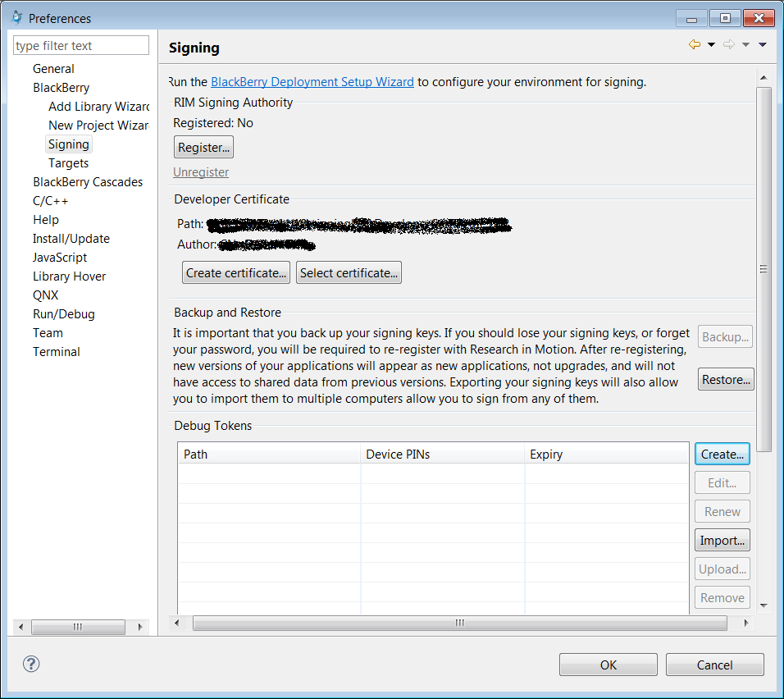Select Targets under BlackBerry
Screen dimensions: 784x699
[68, 163]
